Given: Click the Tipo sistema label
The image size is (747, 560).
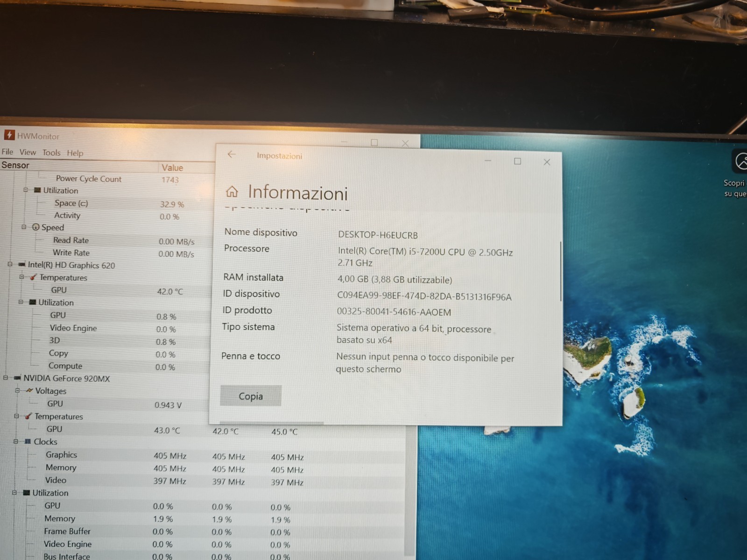Looking at the screenshot, I should [248, 327].
